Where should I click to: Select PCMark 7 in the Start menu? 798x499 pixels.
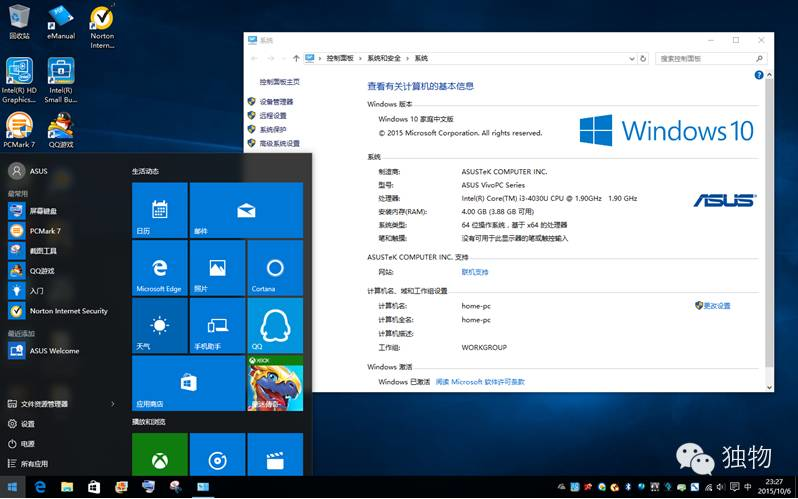pyautogui.click(x=45, y=231)
